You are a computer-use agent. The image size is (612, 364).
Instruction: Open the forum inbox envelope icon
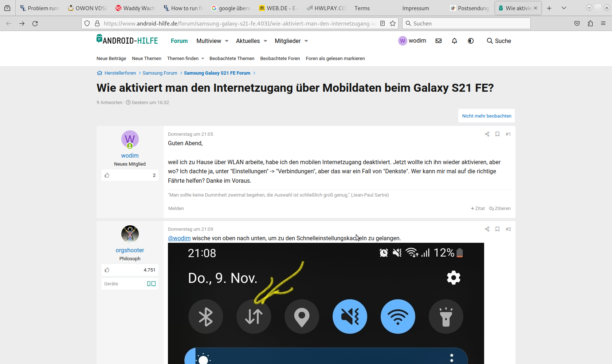tap(439, 41)
